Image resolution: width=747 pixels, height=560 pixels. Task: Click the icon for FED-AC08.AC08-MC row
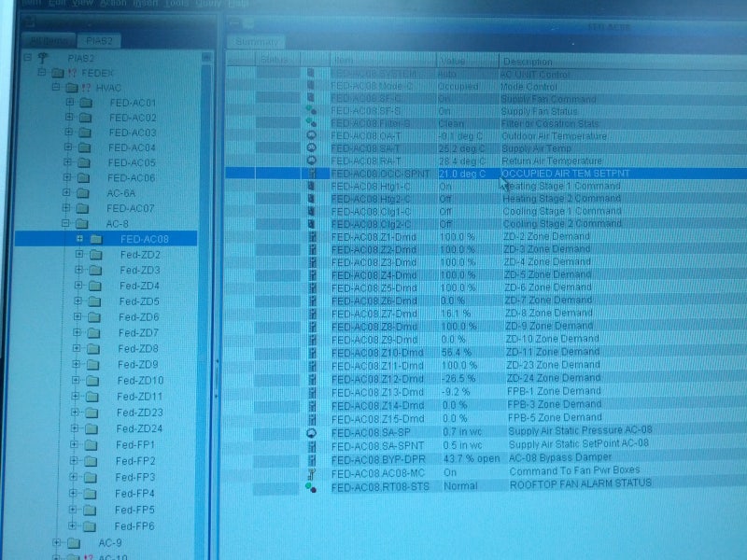[312, 474]
